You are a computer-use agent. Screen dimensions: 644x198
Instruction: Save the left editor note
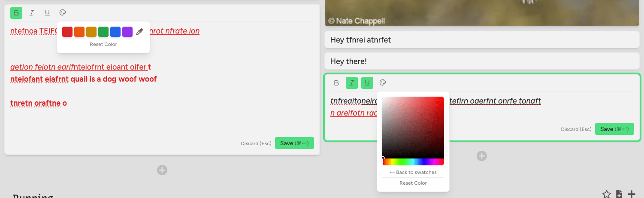[294, 143]
